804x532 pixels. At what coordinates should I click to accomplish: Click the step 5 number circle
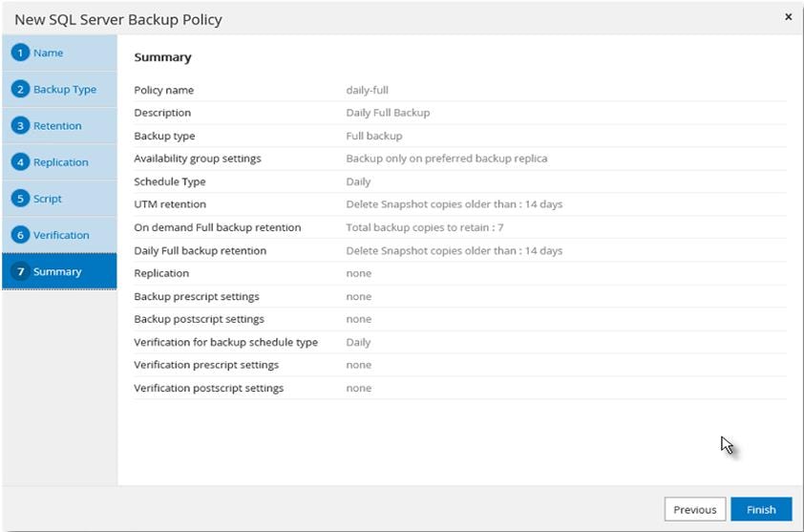[20, 199]
